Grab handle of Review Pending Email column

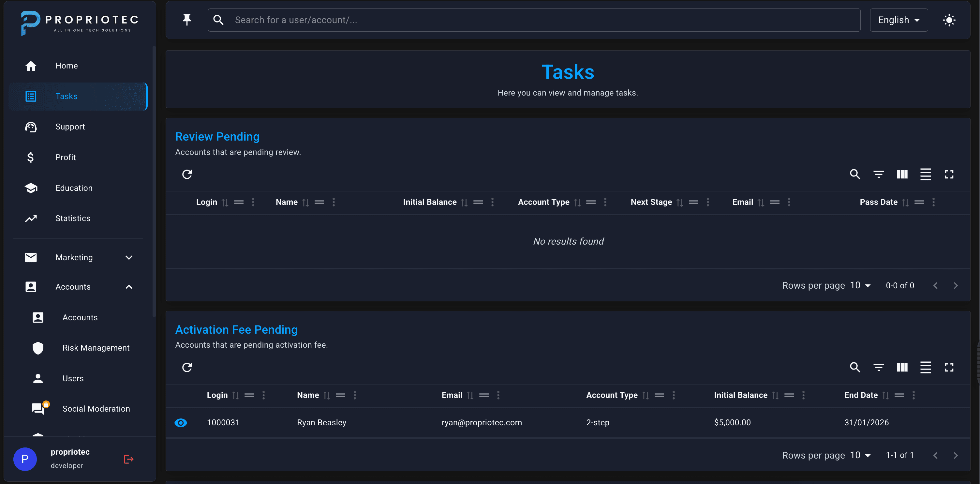(775, 203)
